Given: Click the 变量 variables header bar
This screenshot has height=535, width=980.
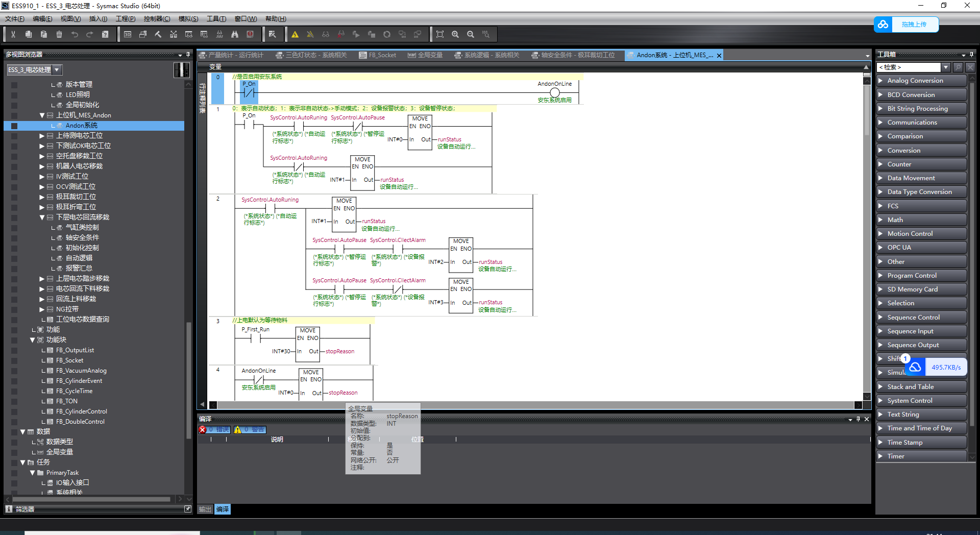Looking at the screenshot, I should point(533,67).
